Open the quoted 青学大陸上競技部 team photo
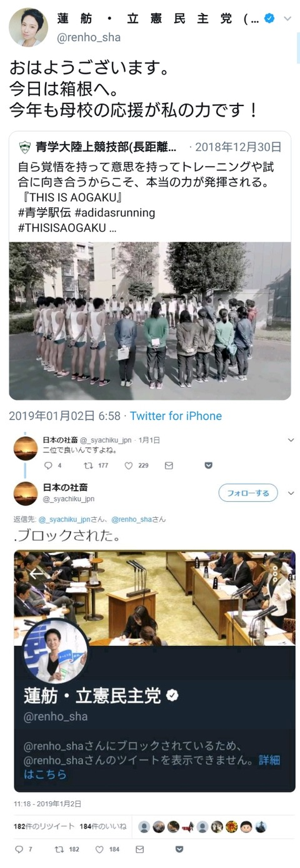This screenshot has height=868, width=300. [149, 321]
